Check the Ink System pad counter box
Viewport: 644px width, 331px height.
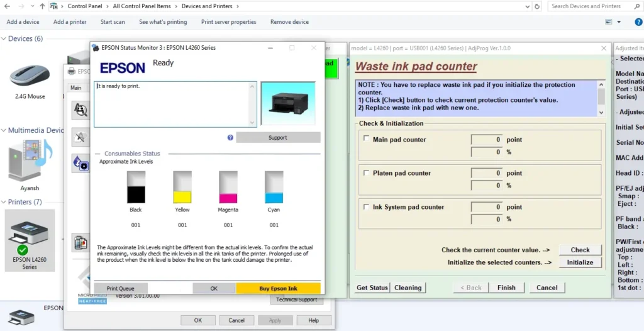367,207
